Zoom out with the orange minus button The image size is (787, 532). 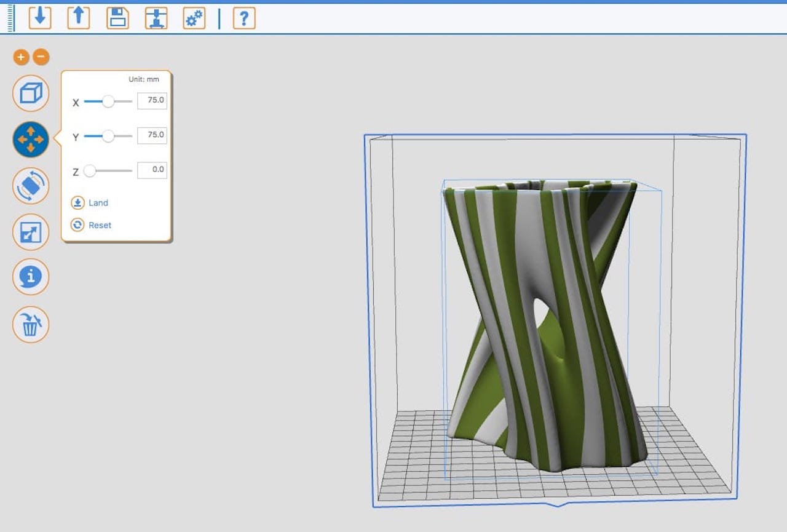[41, 57]
